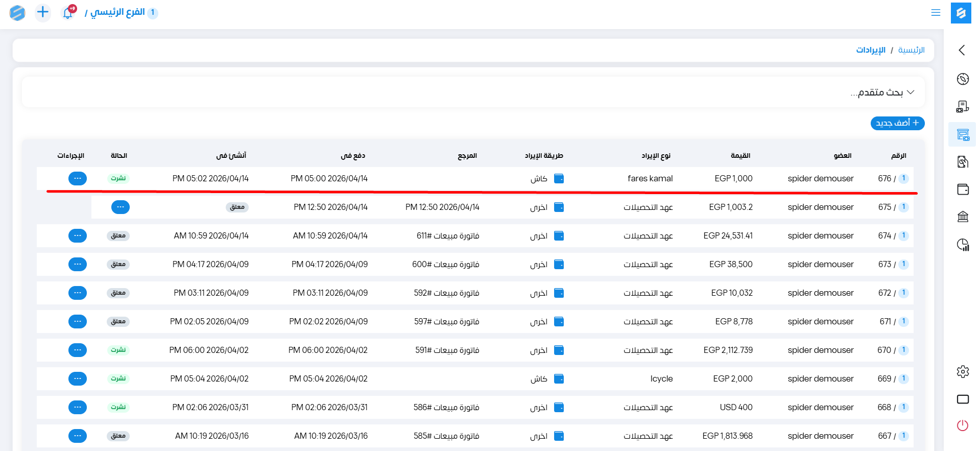980x451 pixels.
Task: Go to الرئيسية breadcrumb link
Action: (x=911, y=50)
